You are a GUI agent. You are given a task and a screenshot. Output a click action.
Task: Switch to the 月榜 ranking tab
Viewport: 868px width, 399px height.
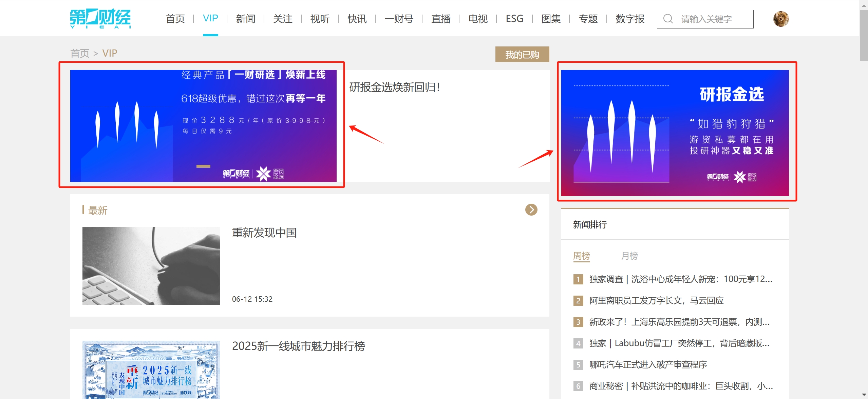(x=629, y=256)
